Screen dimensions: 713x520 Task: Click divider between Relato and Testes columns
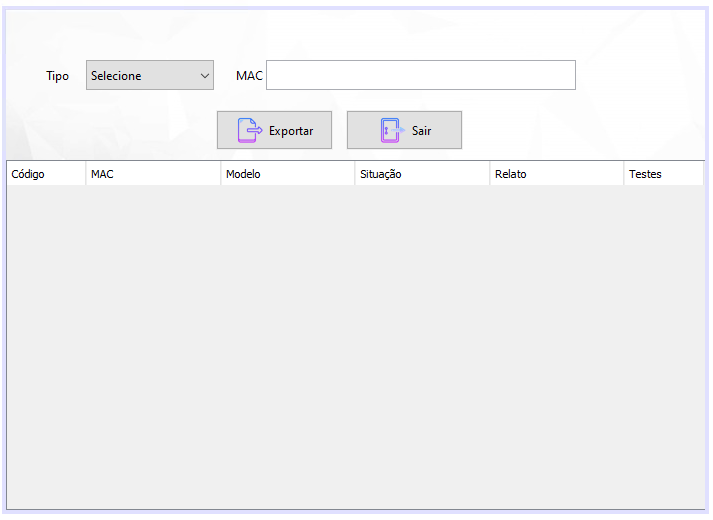tap(623, 174)
